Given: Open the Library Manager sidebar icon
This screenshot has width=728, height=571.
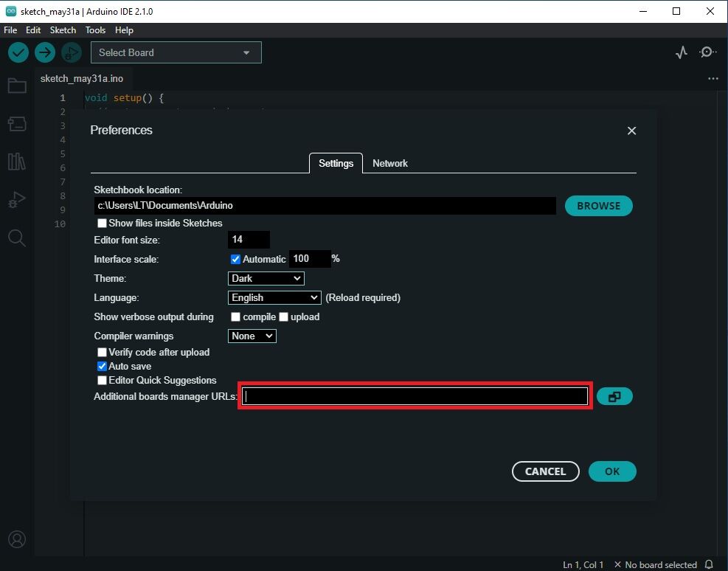Looking at the screenshot, I should (17, 162).
